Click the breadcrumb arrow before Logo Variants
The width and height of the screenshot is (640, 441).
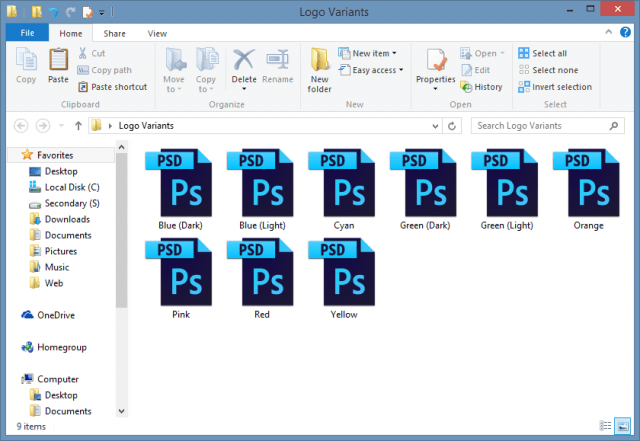[x=110, y=126]
